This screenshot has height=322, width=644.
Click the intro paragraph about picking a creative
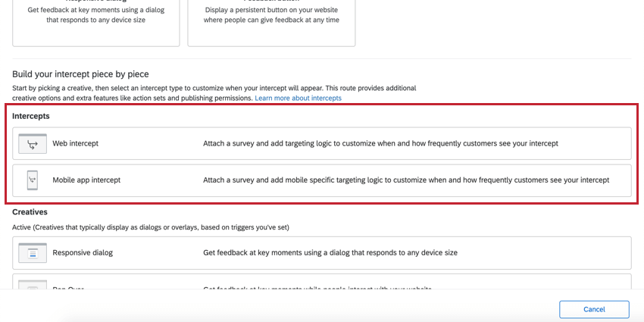[x=214, y=93]
